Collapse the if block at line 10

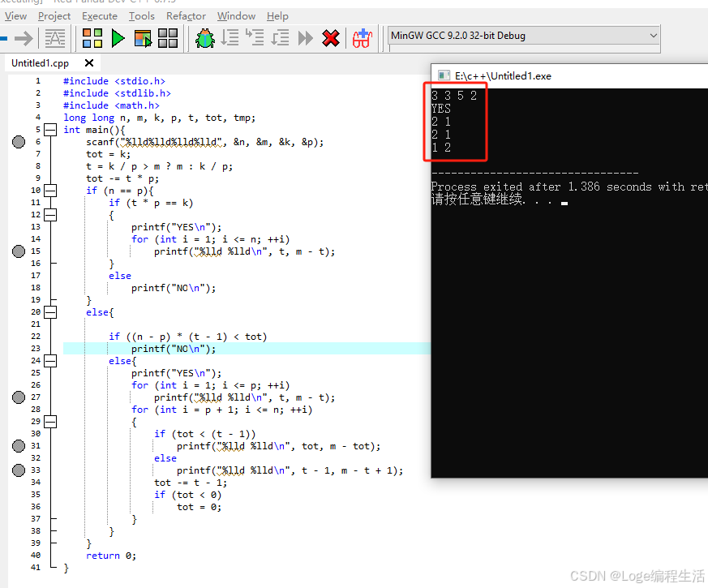pos(50,191)
